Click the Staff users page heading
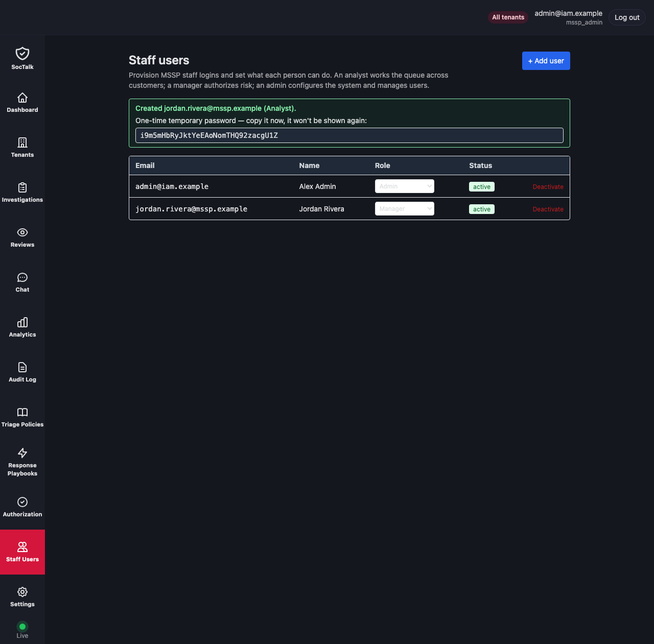Image resolution: width=654 pixels, height=644 pixels. [x=159, y=60]
